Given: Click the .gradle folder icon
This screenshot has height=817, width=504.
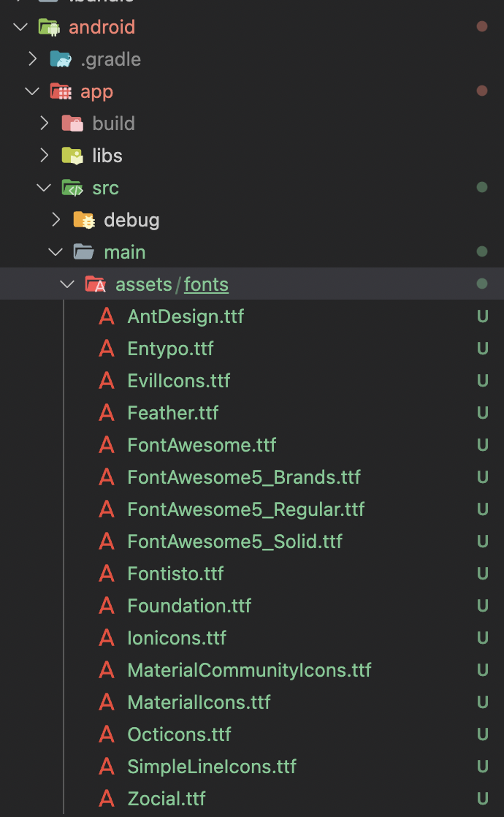Looking at the screenshot, I should [x=61, y=59].
